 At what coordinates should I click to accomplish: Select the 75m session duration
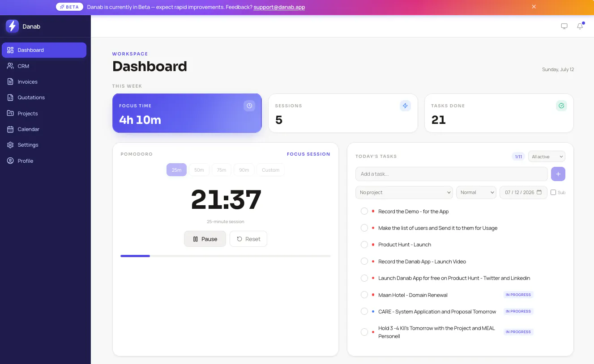pyautogui.click(x=222, y=170)
